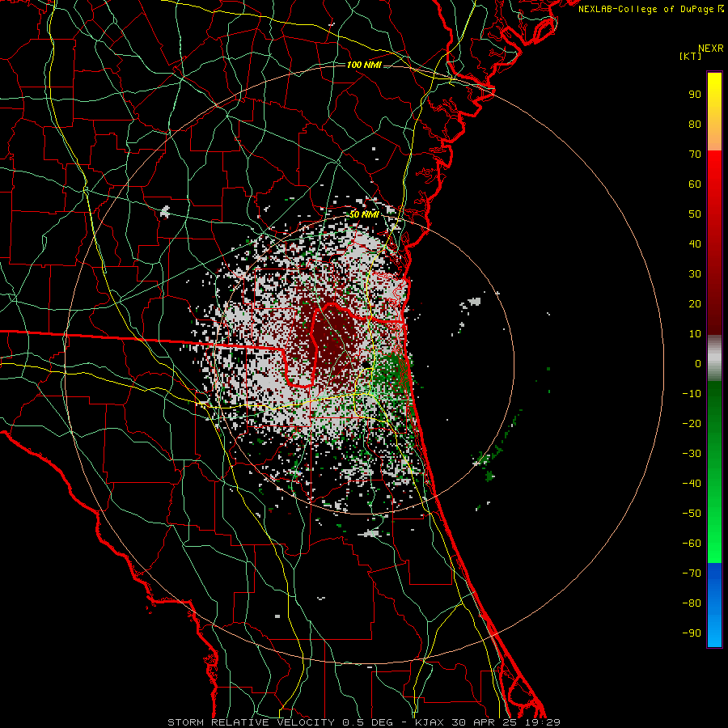Click the -50 value on the velocity scale

click(x=692, y=514)
